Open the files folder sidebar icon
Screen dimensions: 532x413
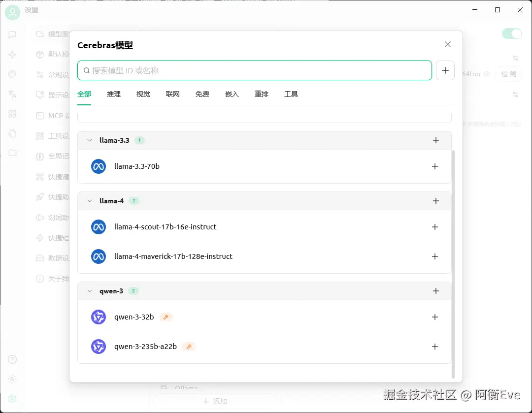pos(12,153)
